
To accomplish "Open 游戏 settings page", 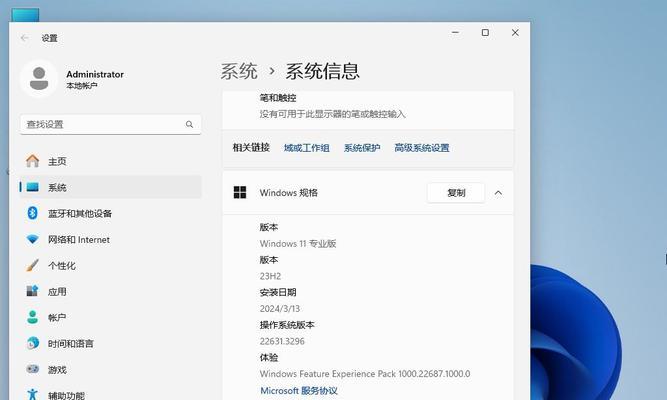I will pyautogui.click(x=111, y=369).
